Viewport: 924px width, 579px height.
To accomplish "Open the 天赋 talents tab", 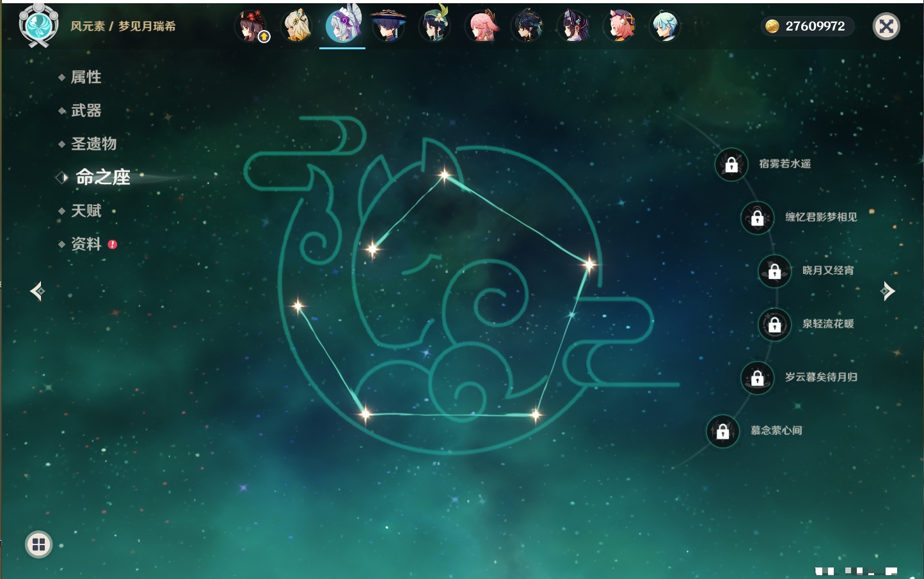I will click(x=86, y=210).
